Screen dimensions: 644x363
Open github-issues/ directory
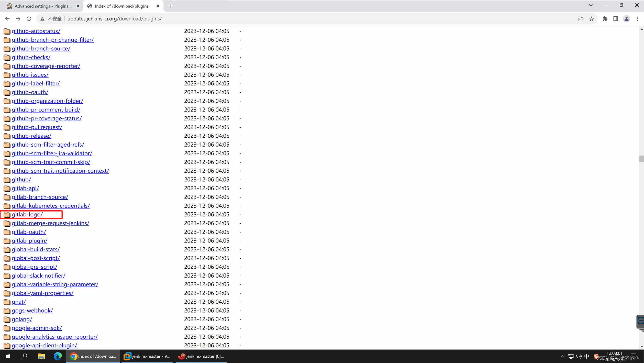(30, 74)
